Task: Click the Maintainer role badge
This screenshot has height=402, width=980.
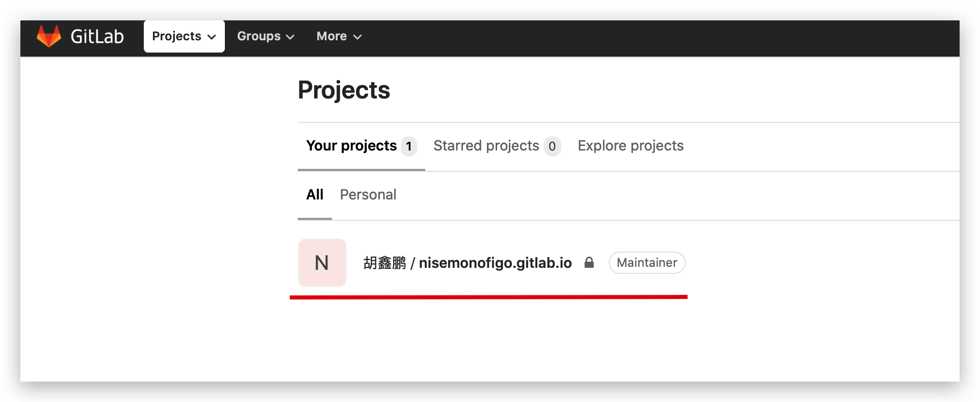Action: tap(647, 263)
